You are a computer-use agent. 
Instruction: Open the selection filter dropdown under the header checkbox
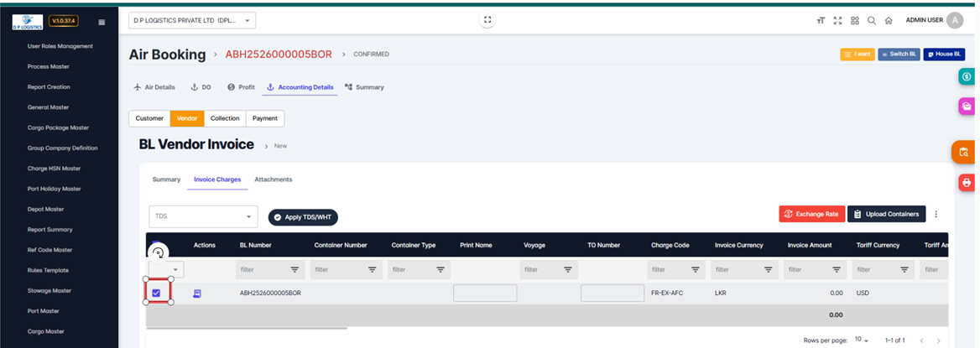[166, 270]
